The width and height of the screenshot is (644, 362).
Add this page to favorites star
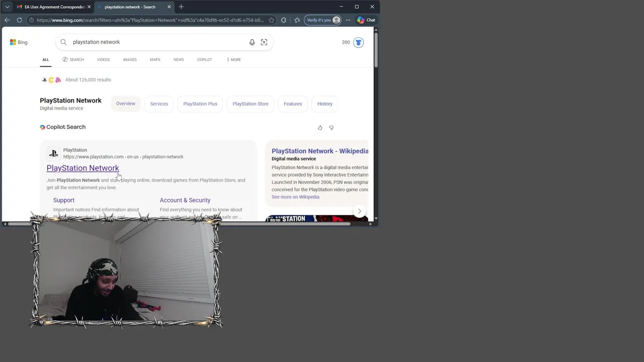click(271, 20)
